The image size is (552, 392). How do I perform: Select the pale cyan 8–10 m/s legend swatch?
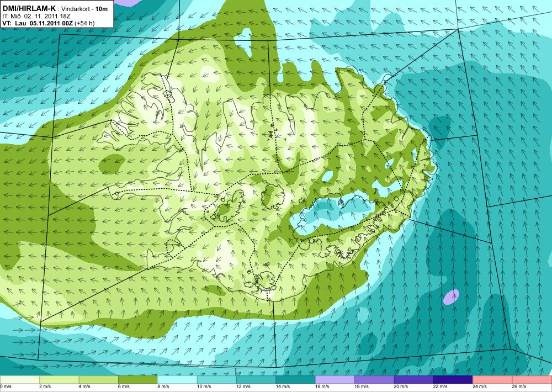click(x=177, y=380)
